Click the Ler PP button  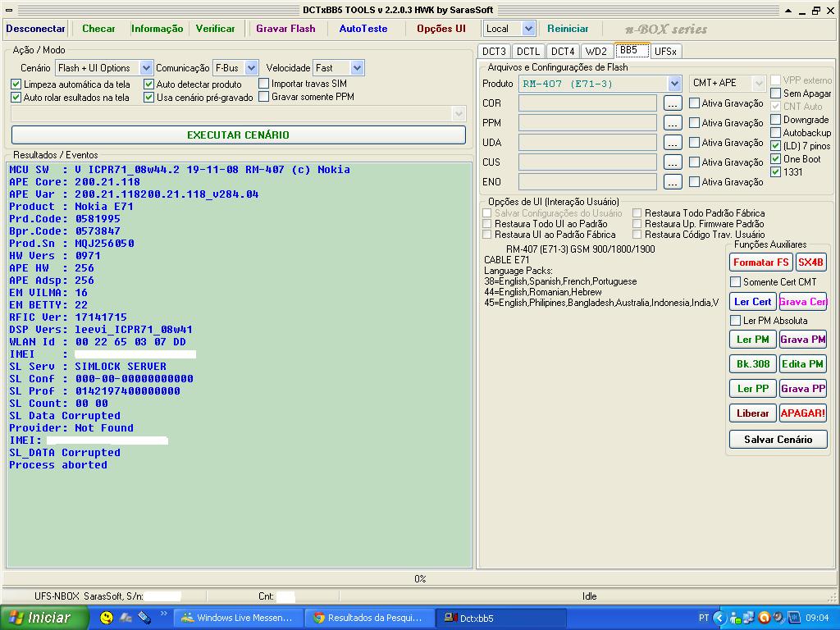(753, 389)
